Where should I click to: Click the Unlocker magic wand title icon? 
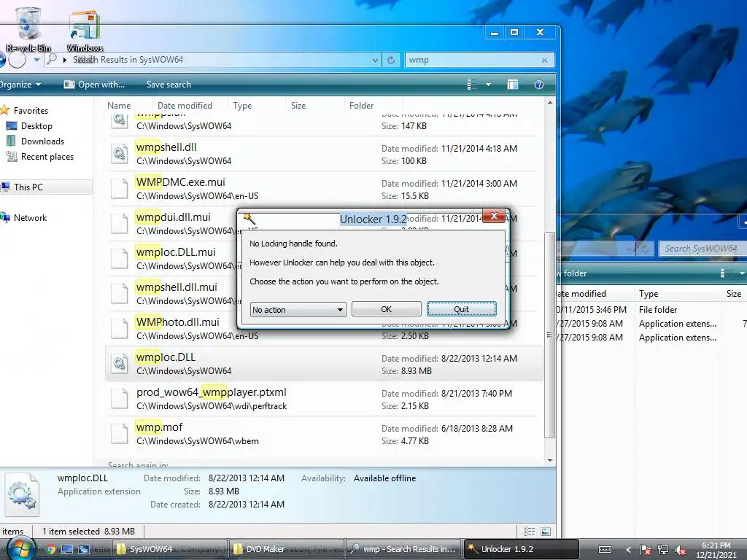pyautogui.click(x=249, y=219)
